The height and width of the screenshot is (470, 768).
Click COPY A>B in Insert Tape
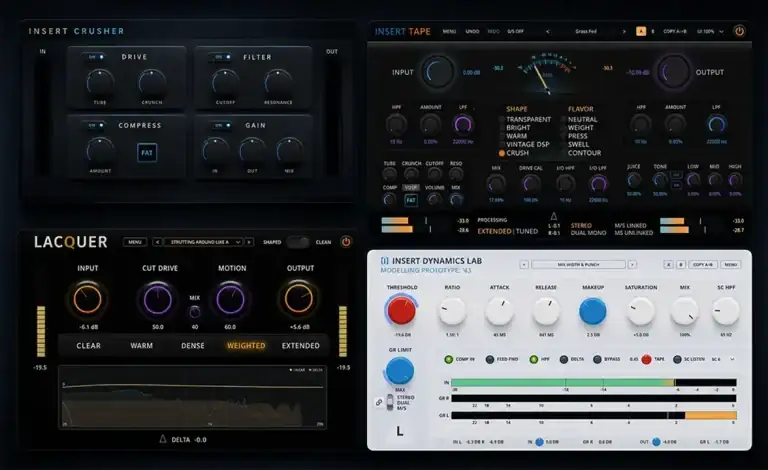click(x=675, y=31)
